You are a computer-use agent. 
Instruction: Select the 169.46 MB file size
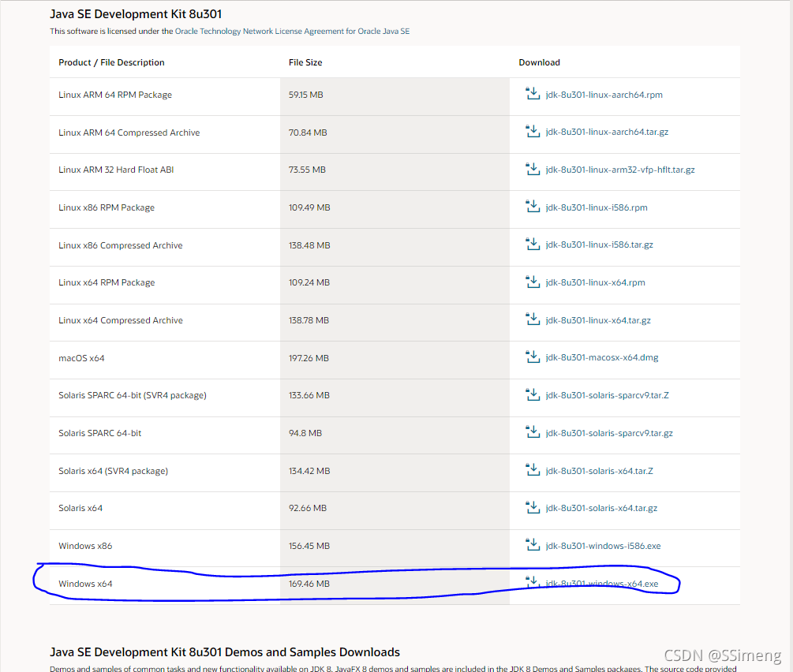[309, 584]
